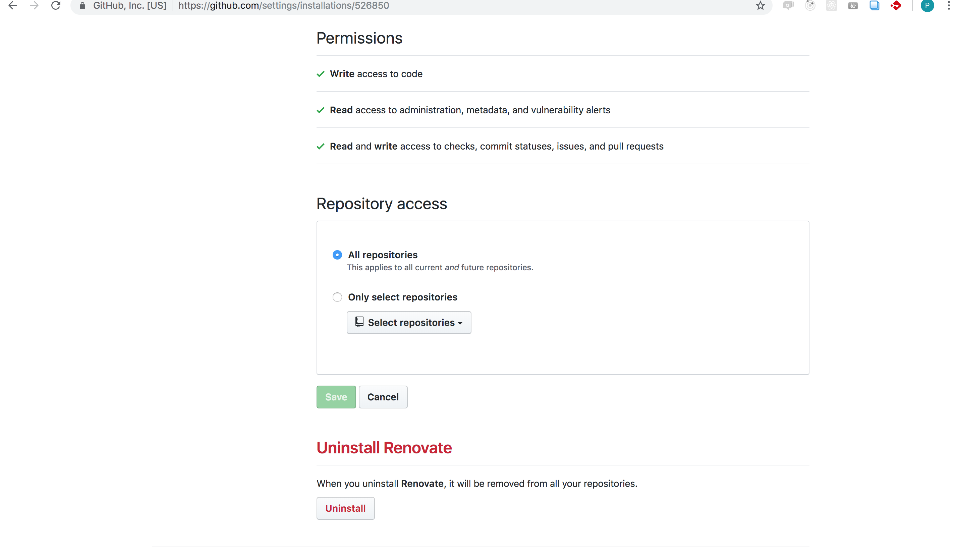
Task: Click the orbit-shaped extension icon
Action: 810,5
